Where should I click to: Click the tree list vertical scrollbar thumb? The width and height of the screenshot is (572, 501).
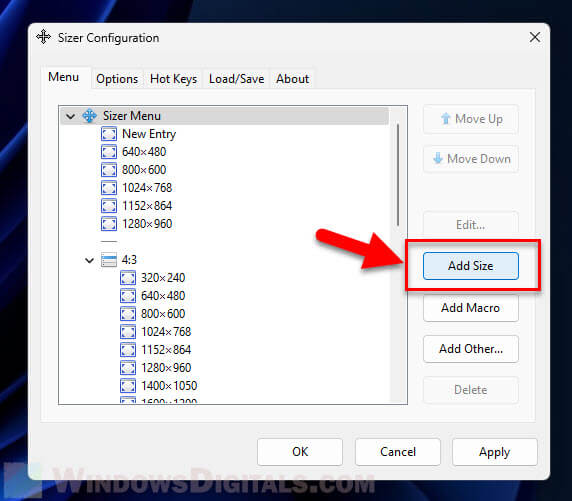398,175
